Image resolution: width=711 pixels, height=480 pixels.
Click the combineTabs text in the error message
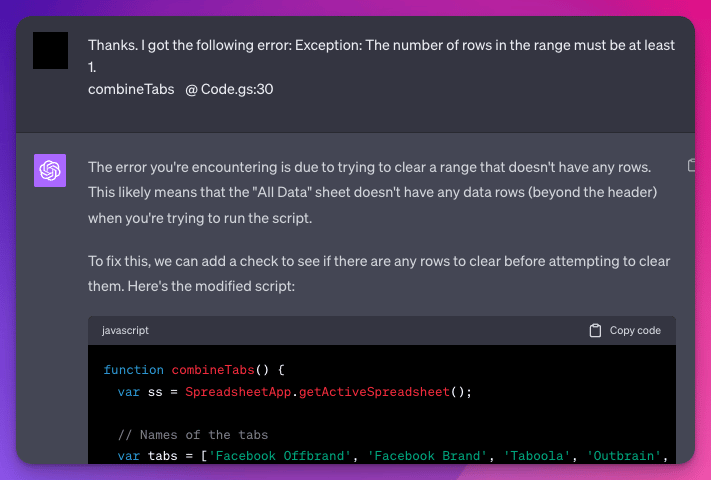point(128,89)
